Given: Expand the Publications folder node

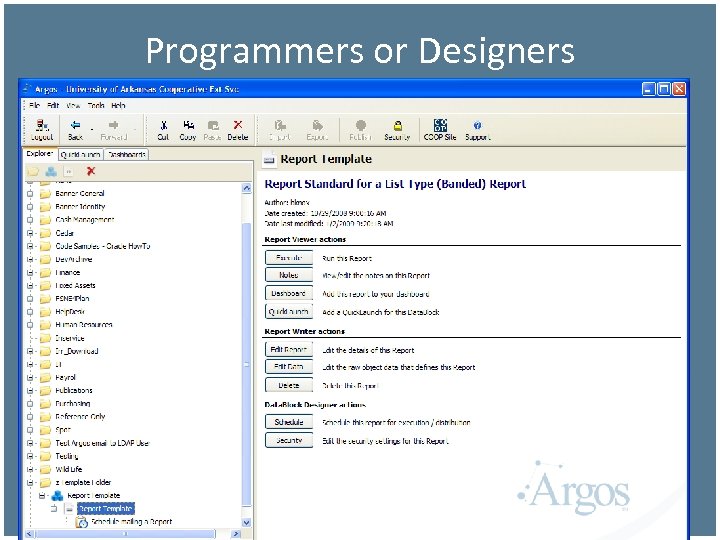Looking at the screenshot, I should click(30, 391).
